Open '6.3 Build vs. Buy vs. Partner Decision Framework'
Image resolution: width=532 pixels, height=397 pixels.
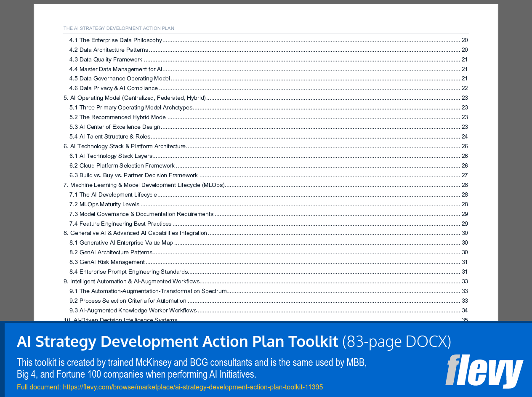(133, 175)
